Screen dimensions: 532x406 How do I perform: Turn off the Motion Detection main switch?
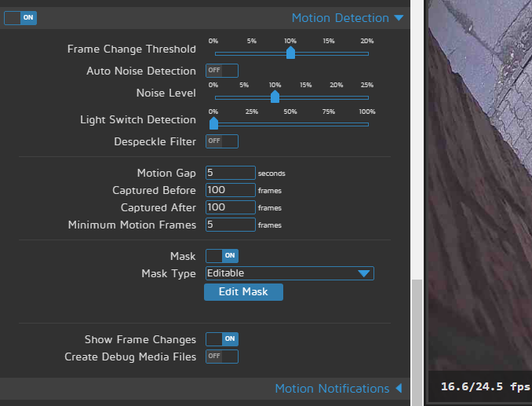pos(20,17)
